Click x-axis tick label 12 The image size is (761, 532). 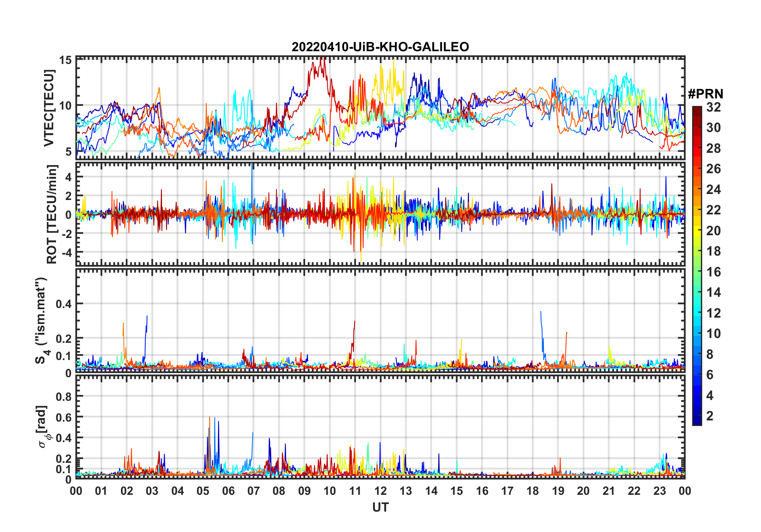click(x=380, y=491)
